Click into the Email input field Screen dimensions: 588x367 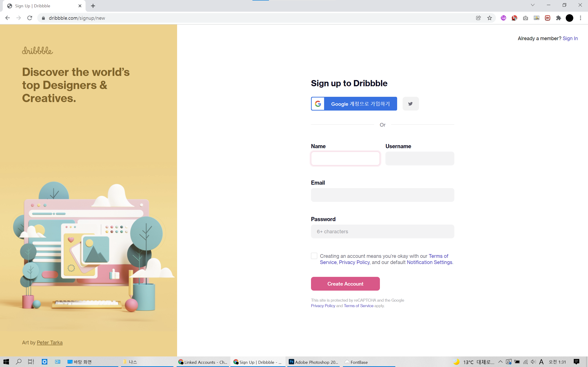(382, 195)
